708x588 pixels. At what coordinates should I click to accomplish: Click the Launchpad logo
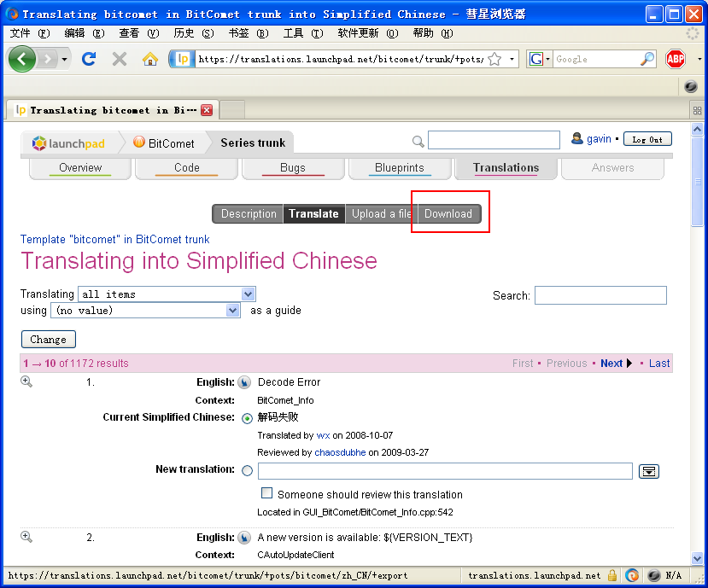pos(68,143)
